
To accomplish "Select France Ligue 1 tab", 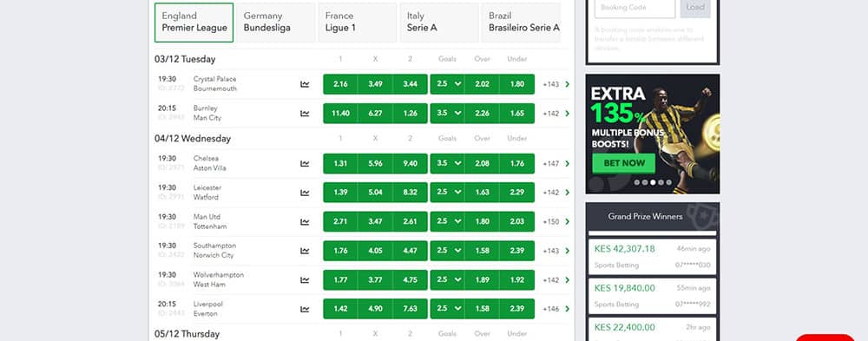I will click(357, 23).
